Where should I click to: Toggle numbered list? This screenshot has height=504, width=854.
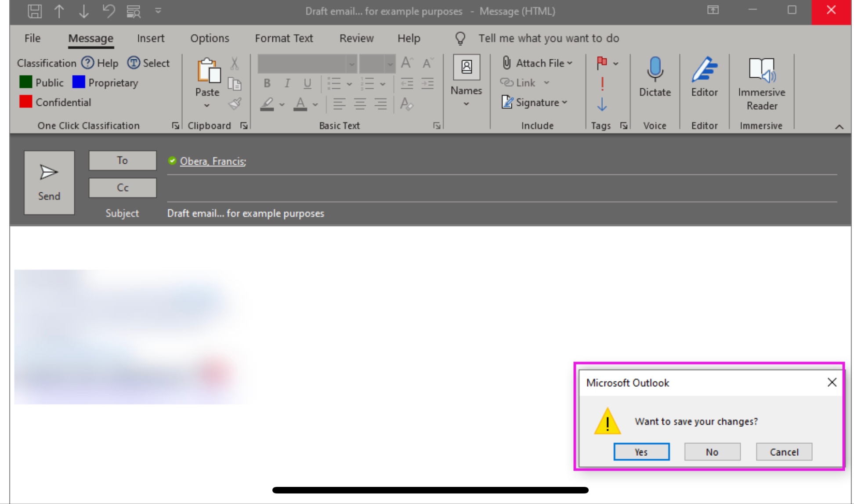[368, 83]
